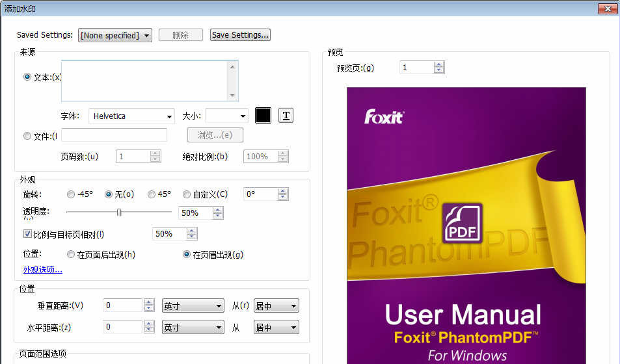Select 自定义(C) custom rotation radio
The height and width of the screenshot is (364, 620).
click(x=187, y=194)
